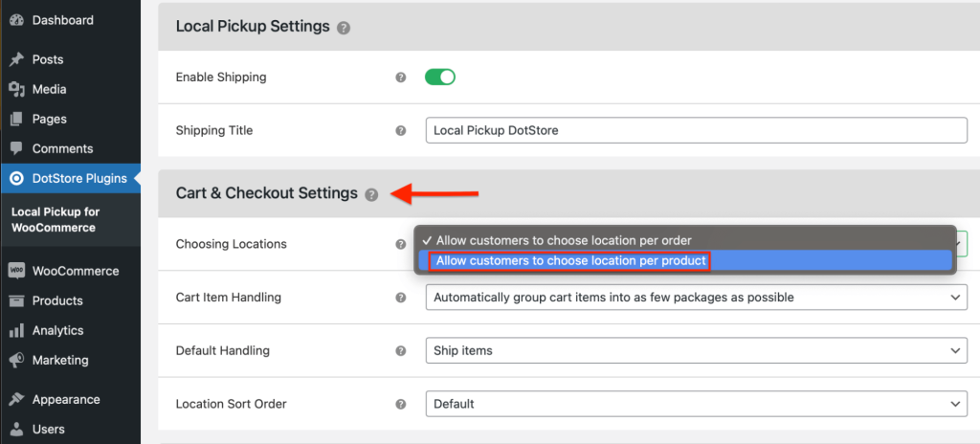Click the Comments bubble icon

17,149
